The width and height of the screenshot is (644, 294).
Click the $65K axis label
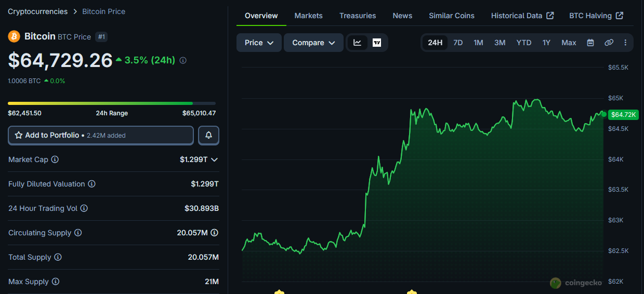(615, 98)
